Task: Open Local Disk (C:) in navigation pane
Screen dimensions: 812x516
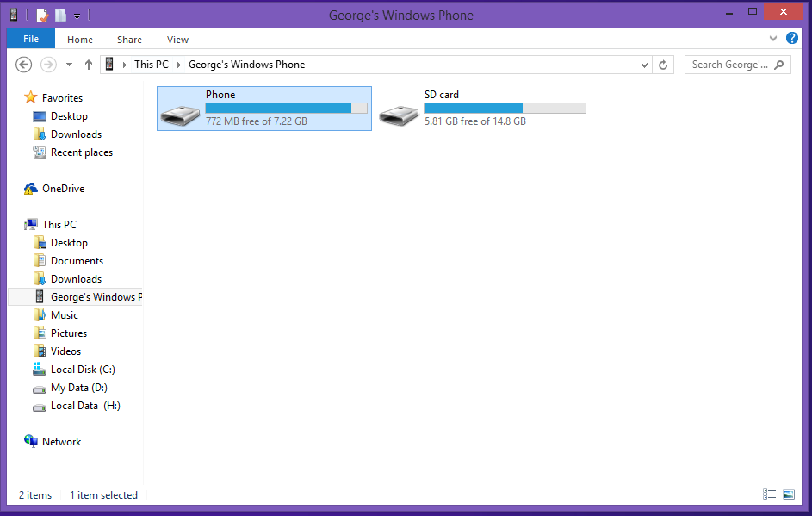Action: click(x=83, y=370)
